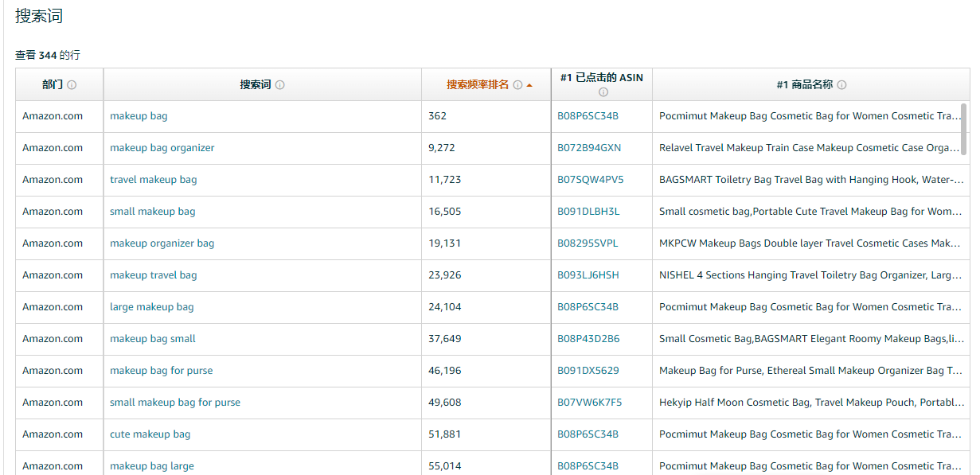Select the 搜索词 column header label
This screenshot has height=475, width=980.
[x=256, y=85]
